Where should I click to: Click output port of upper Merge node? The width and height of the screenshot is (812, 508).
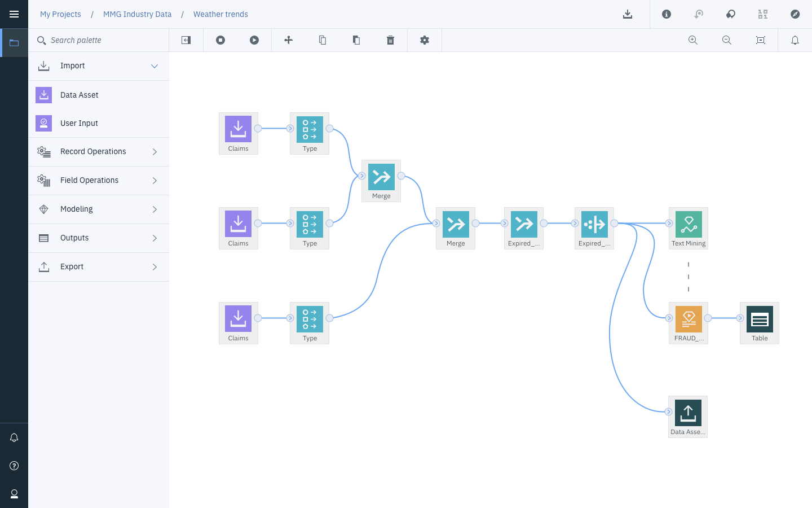pyautogui.click(x=401, y=176)
